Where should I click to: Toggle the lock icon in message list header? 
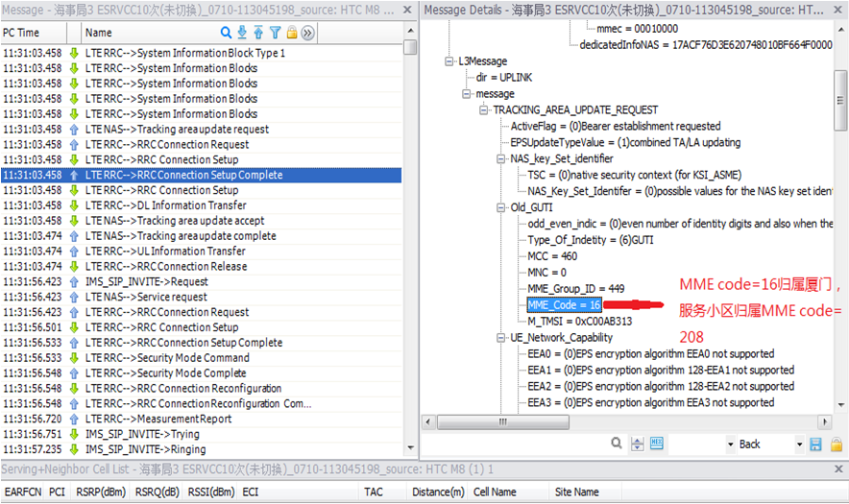[292, 33]
